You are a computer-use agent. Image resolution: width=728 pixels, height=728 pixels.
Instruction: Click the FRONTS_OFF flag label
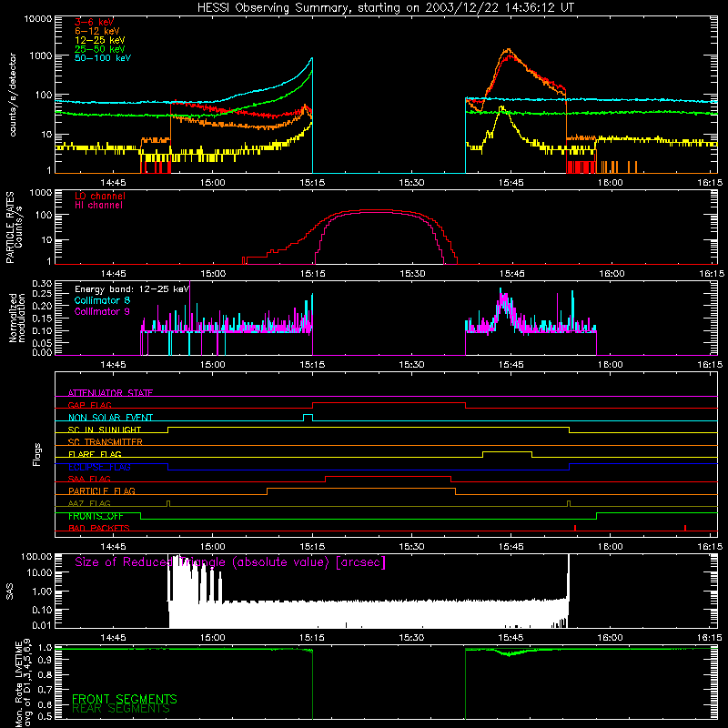[96, 516]
